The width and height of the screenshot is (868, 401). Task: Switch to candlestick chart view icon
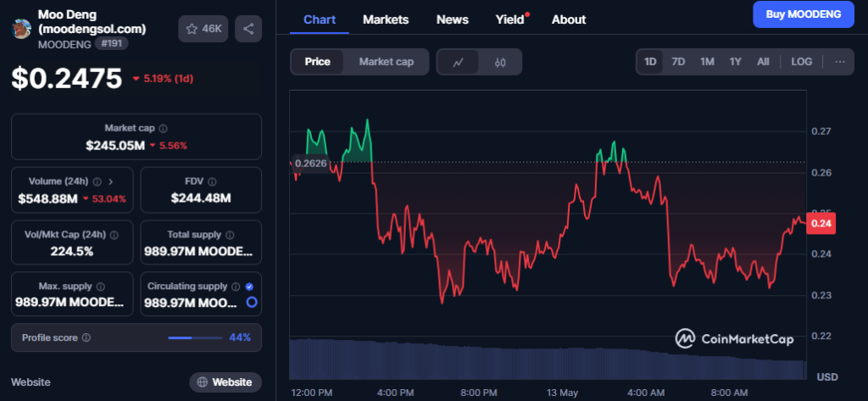500,62
